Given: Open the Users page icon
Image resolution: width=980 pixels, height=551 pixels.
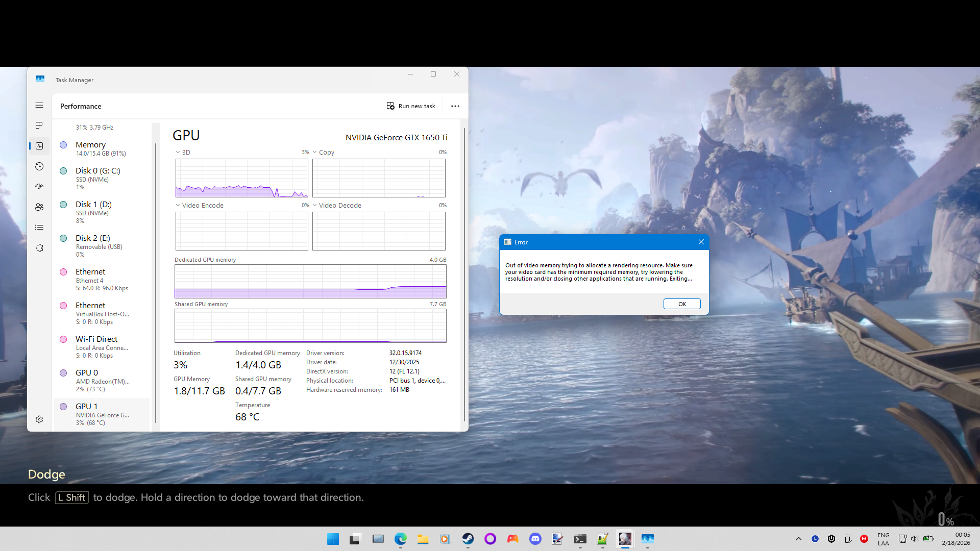Looking at the screenshot, I should click(39, 207).
